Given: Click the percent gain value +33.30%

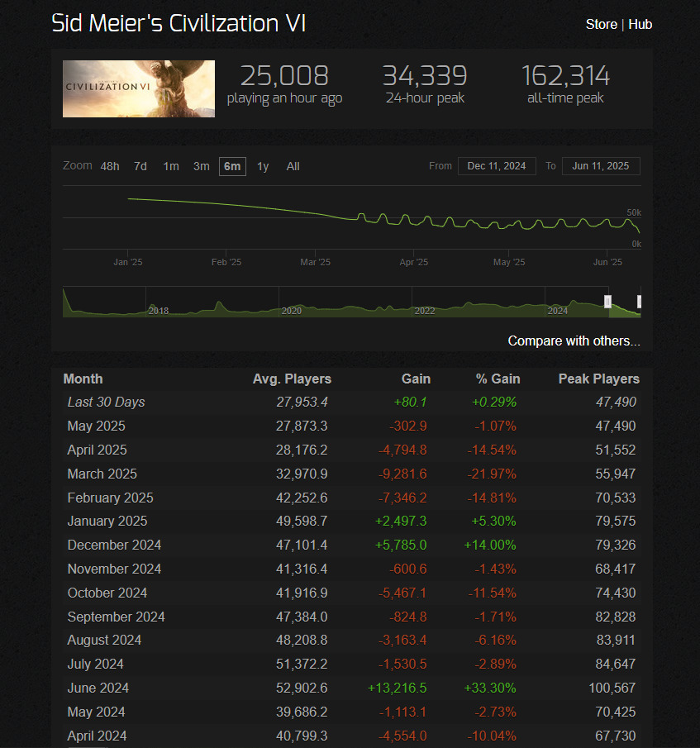Looking at the screenshot, I should [490, 688].
